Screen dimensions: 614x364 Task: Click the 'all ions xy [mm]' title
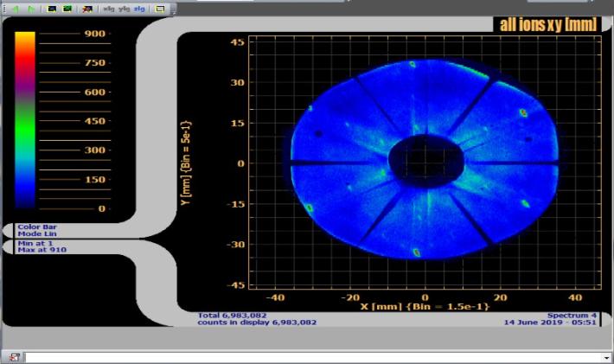[548, 24]
